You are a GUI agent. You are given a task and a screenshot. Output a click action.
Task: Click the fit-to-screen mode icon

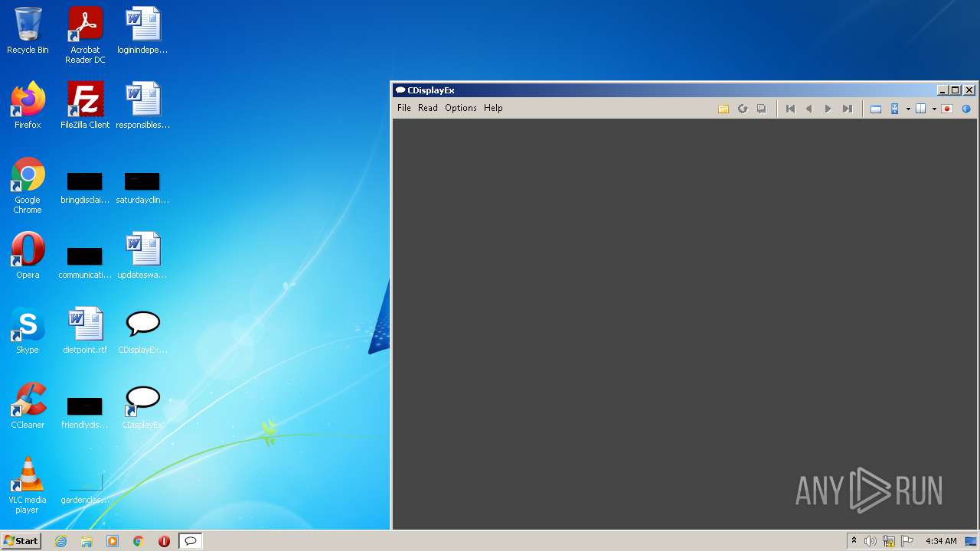[894, 109]
